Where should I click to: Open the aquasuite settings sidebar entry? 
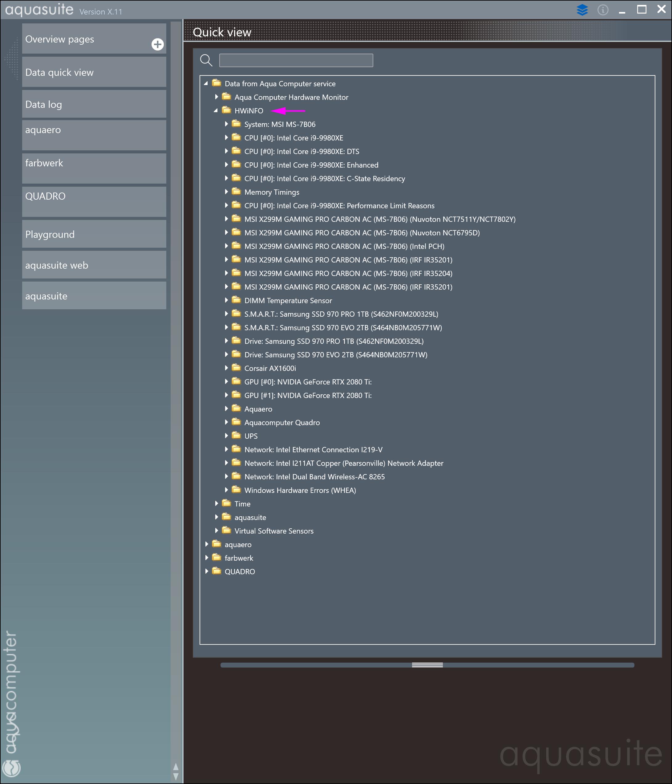tap(94, 295)
